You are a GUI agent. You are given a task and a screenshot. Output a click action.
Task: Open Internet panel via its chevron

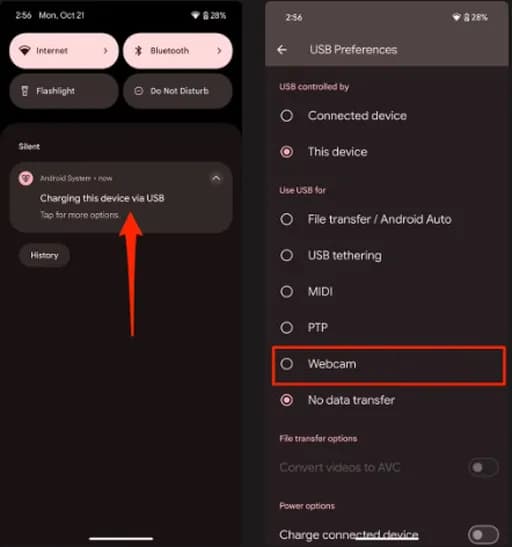[106, 51]
